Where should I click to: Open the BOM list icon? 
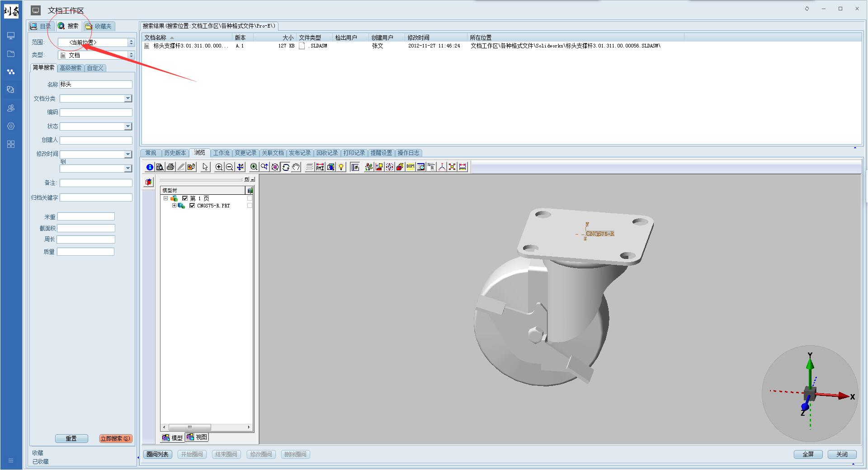click(410, 167)
